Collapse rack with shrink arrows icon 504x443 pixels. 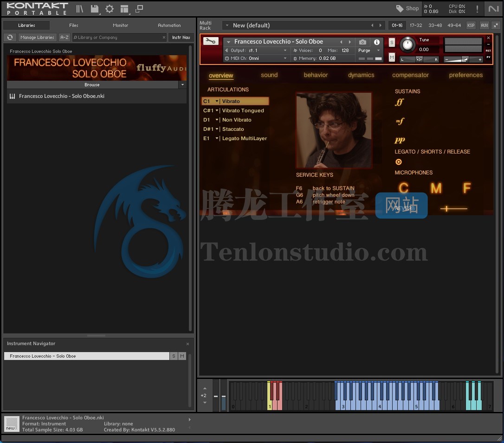496,25
